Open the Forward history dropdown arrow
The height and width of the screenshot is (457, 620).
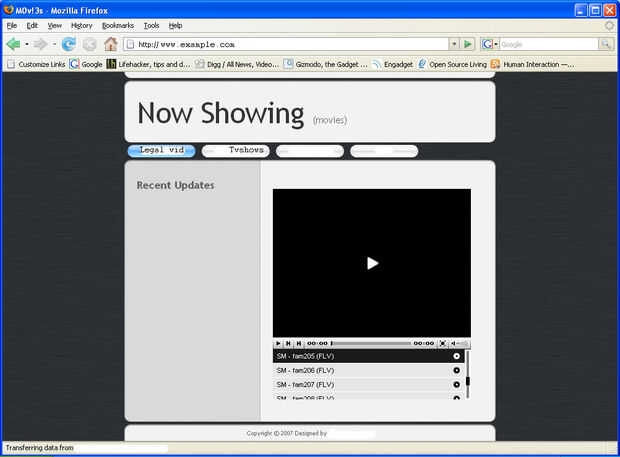click(54, 44)
